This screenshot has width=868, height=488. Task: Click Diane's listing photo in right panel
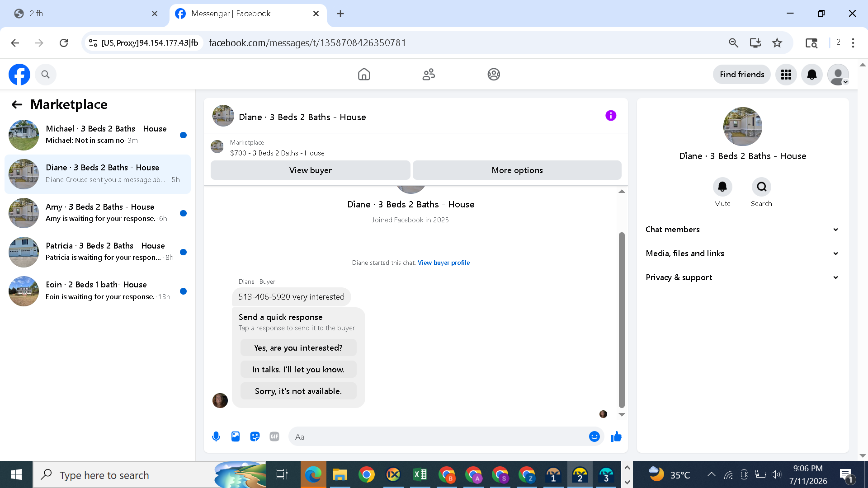[742, 127]
